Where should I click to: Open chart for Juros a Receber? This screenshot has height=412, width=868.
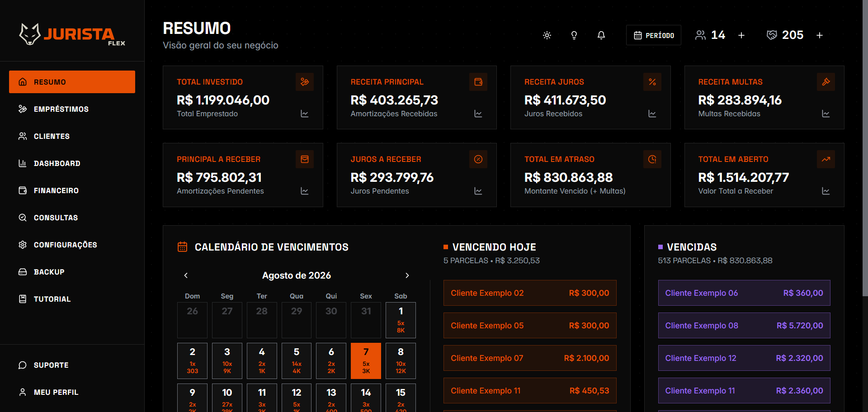pyautogui.click(x=478, y=191)
